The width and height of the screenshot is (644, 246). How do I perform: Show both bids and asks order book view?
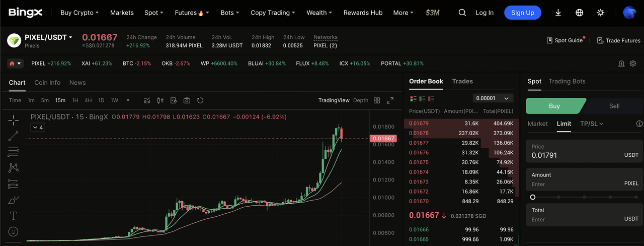414,98
